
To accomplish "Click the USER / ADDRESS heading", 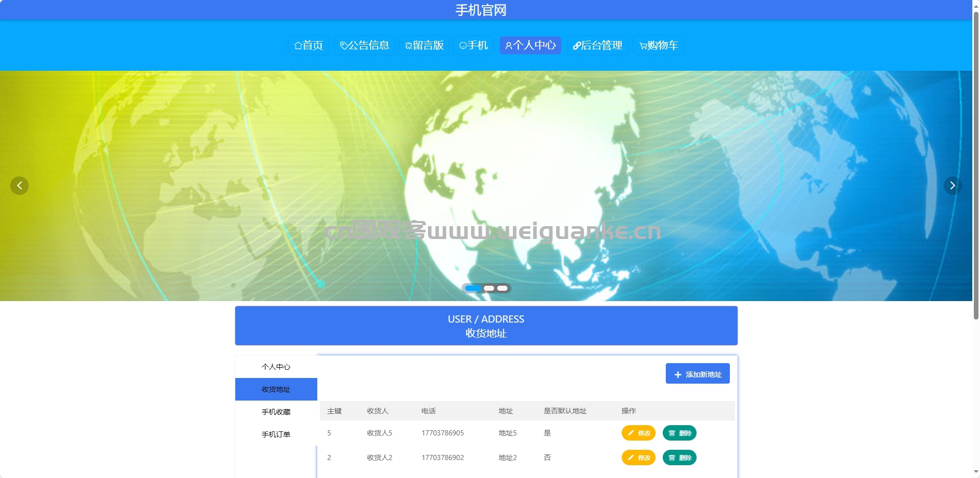I will pyautogui.click(x=486, y=319).
